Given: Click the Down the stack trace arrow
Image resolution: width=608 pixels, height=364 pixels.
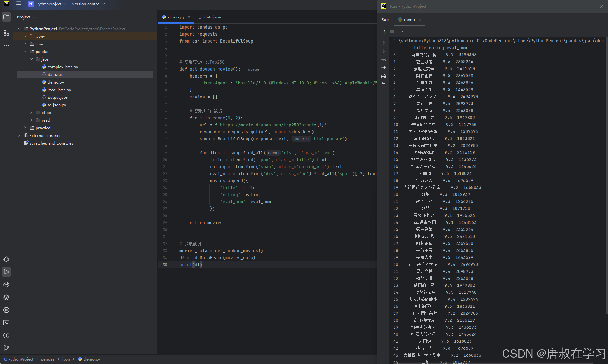Looking at the screenshot, I should click(x=383, y=51).
